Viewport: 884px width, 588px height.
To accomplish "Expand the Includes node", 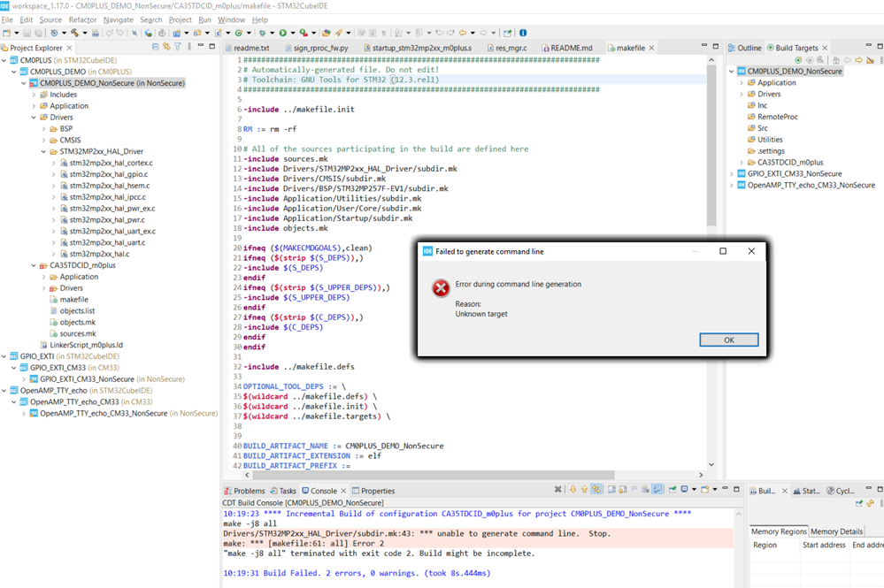I will pos(34,95).
